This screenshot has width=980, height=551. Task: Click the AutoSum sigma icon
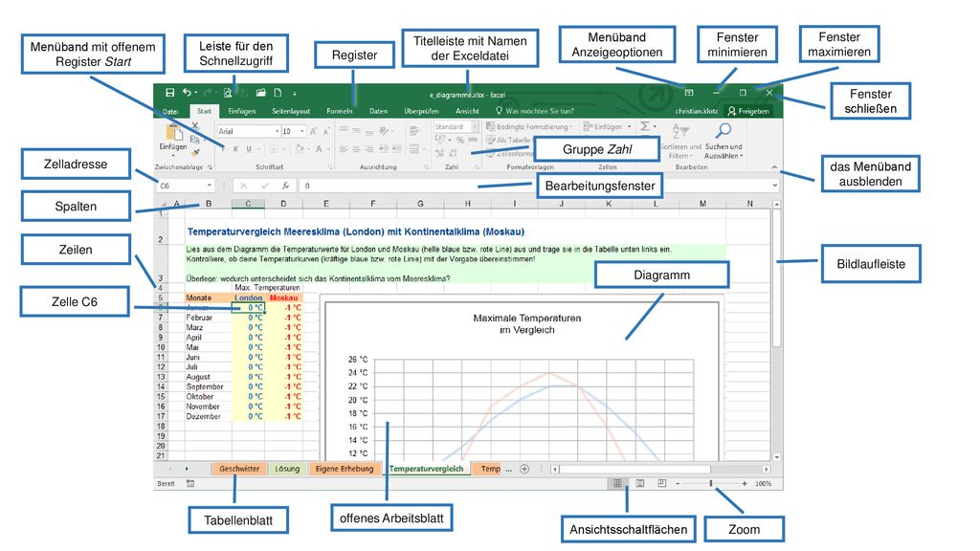pyautogui.click(x=645, y=126)
